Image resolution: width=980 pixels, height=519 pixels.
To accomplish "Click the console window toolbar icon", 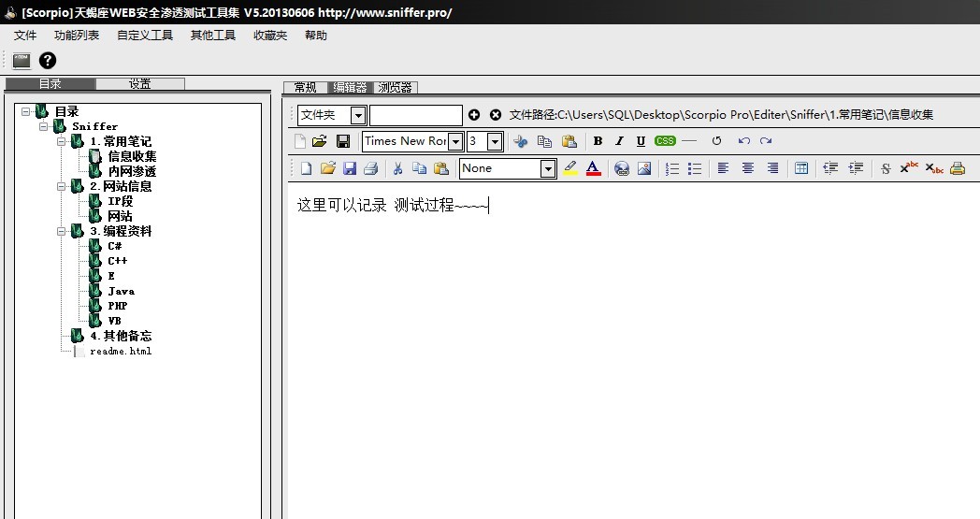I will click(x=22, y=61).
